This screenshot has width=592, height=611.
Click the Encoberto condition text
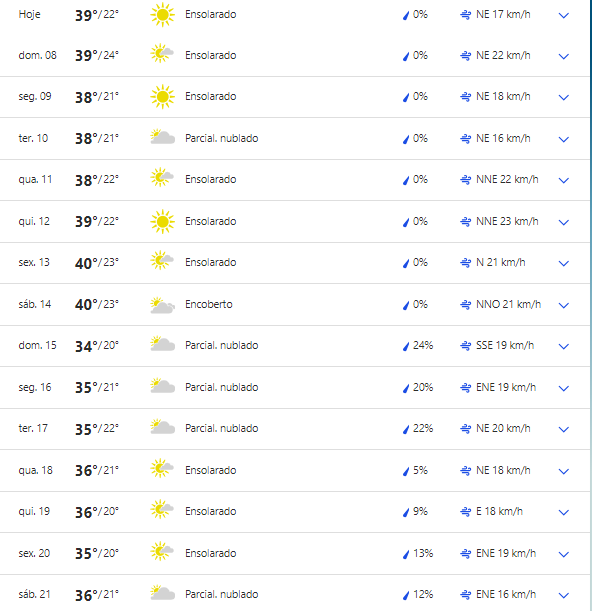[209, 304]
